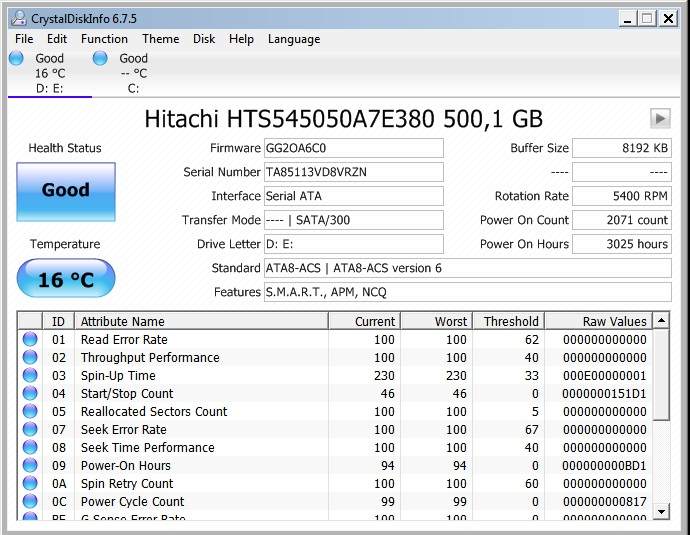The width and height of the screenshot is (690, 535).
Task: Click status orb for Seek Error Rate
Action: [30, 429]
